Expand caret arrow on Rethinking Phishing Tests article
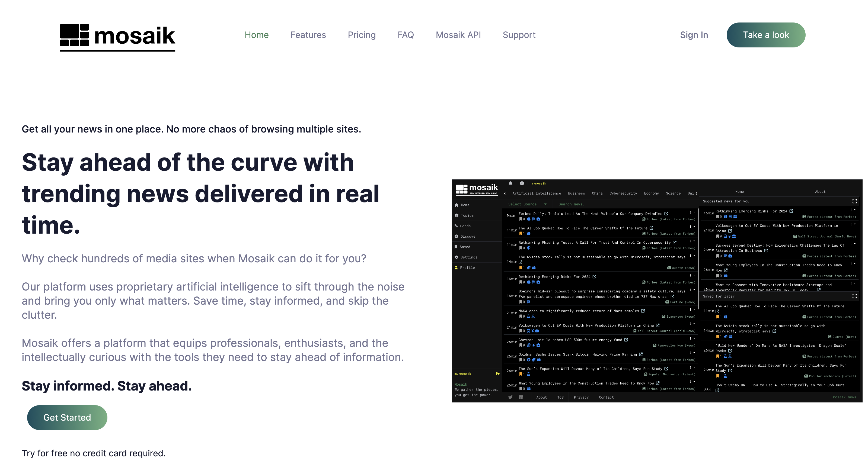Viewport: 868px width, 458px height. (694, 241)
